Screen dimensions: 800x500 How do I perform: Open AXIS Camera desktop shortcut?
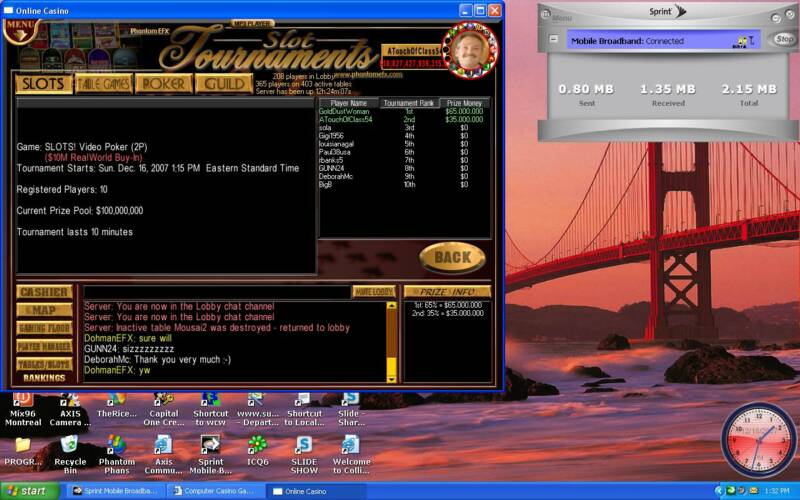point(70,410)
